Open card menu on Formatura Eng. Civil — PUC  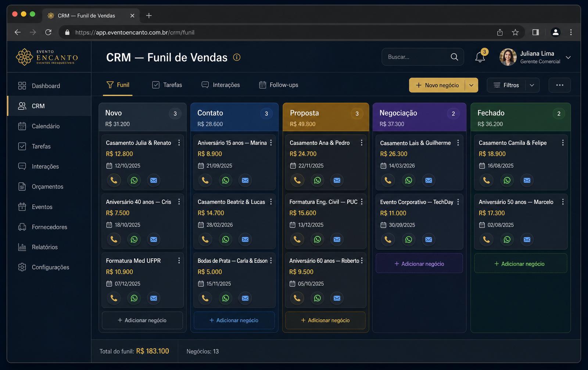pyautogui.click(x=362, y=202)
